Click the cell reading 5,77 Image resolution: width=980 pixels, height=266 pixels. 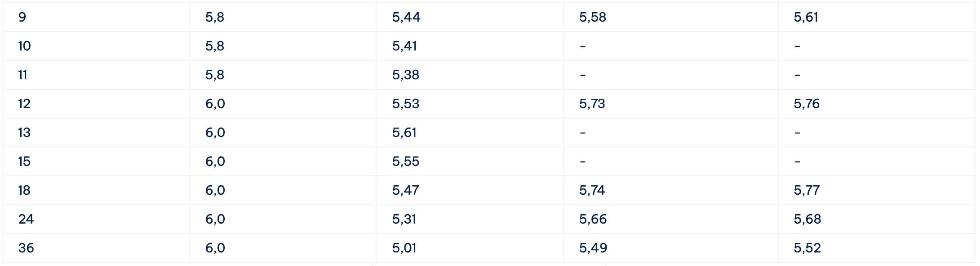coord(877,190)
